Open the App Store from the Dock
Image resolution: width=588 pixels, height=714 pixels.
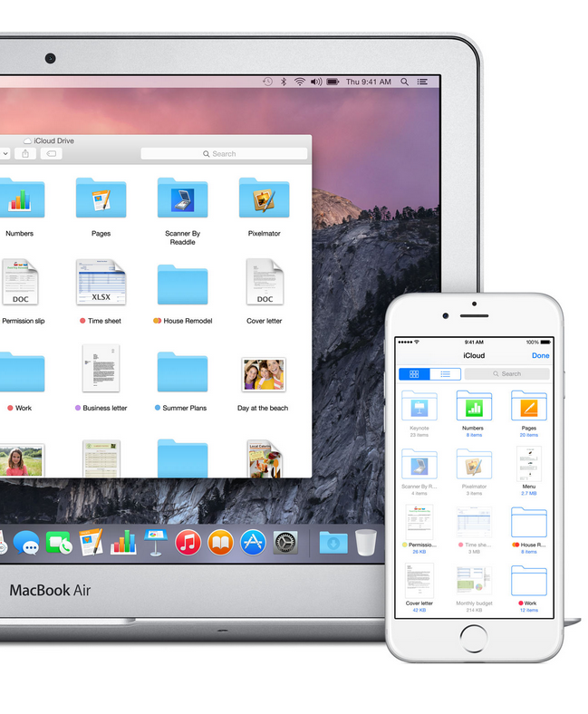[x=254, y=543]
